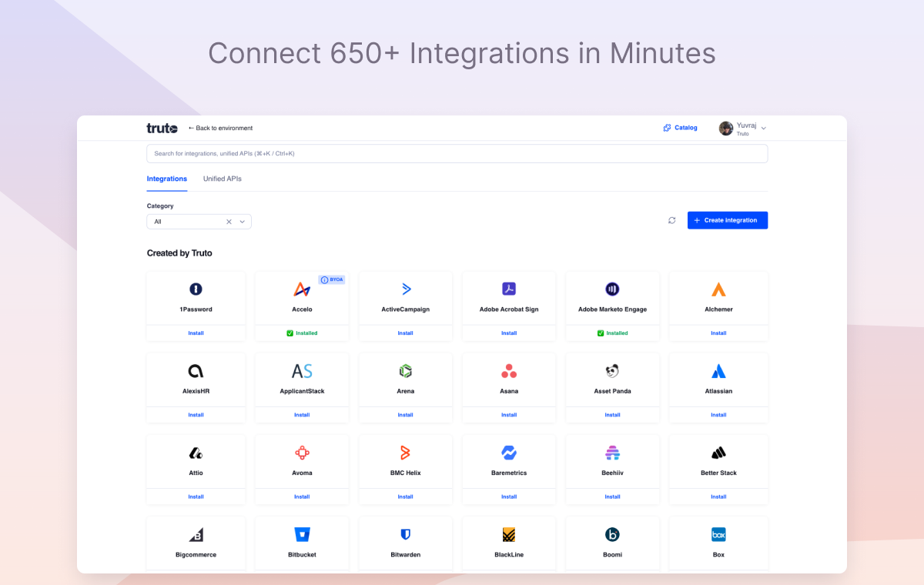Install the Beehiiv integration
This screenshot has width=924, height=585.
tap(612, 496)
